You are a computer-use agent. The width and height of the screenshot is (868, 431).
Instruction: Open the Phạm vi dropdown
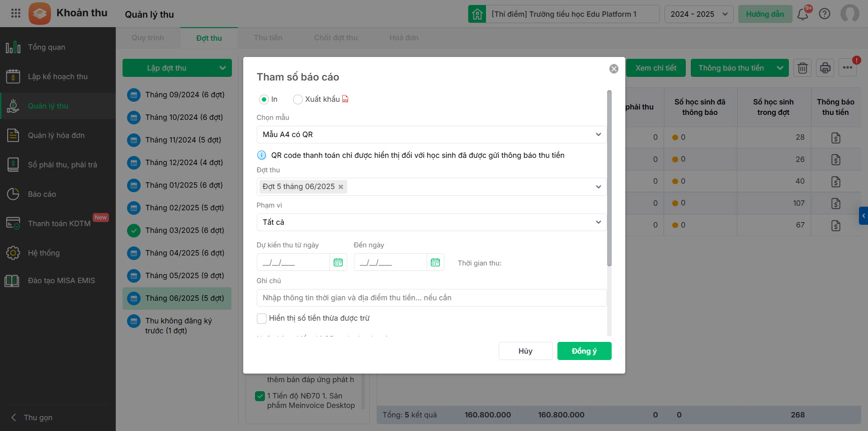click(x=431, y=223)
